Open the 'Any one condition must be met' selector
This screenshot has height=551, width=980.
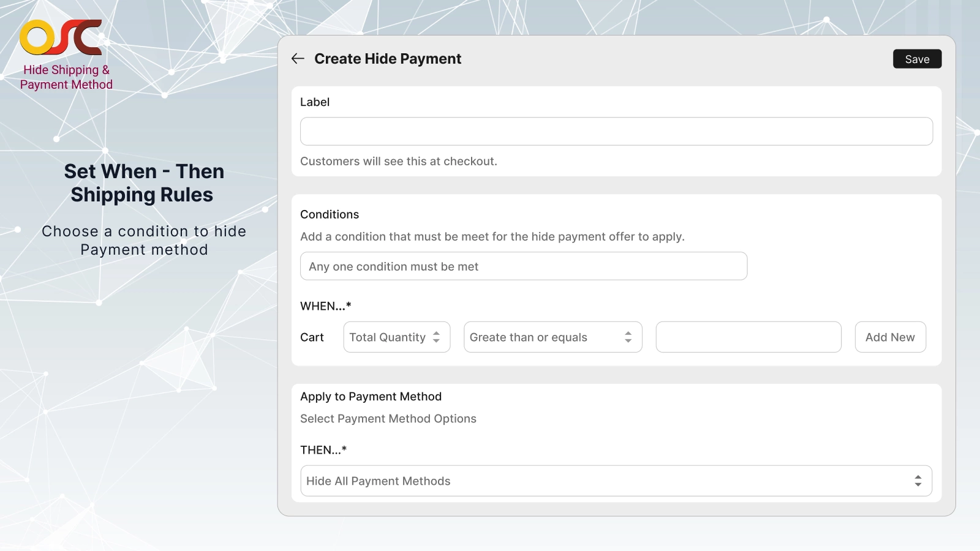pyautogui.click(x=523, y=266)
